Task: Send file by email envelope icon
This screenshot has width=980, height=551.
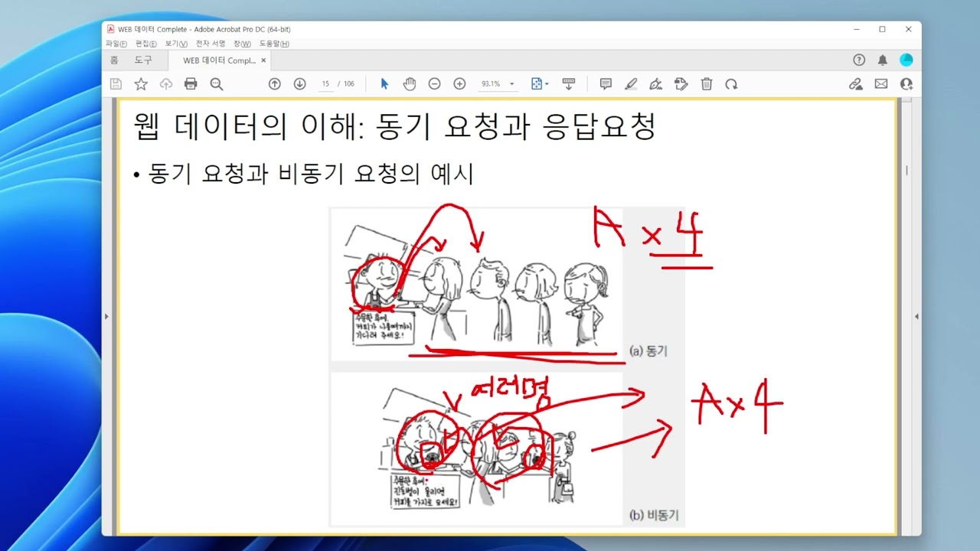Action: pos(881,83)
